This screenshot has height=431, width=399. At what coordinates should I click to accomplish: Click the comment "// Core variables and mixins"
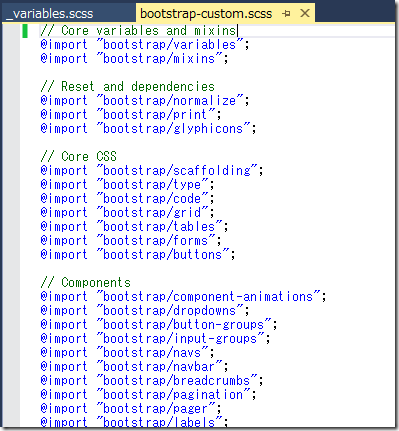pyautogui.click(x=138, y=31)
